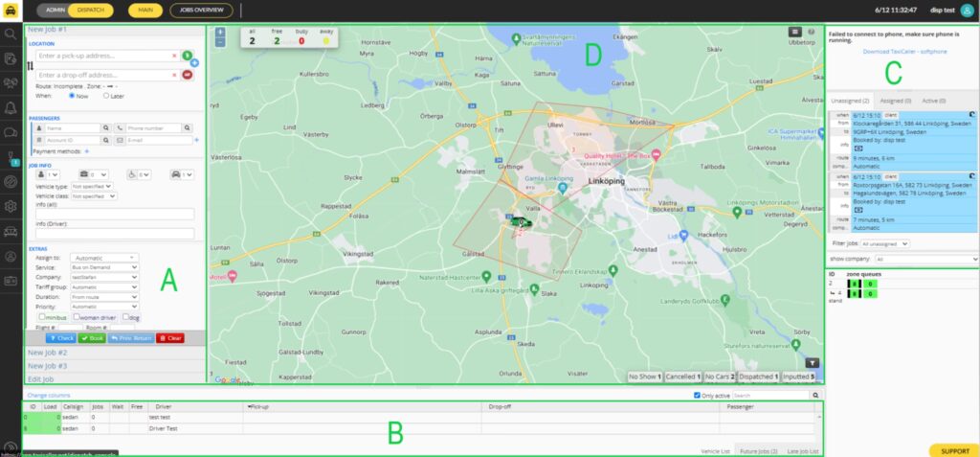Open the 'Filter jobs' dropdown
The width and height of the screenshot is (980, 457).
[884, 243]
